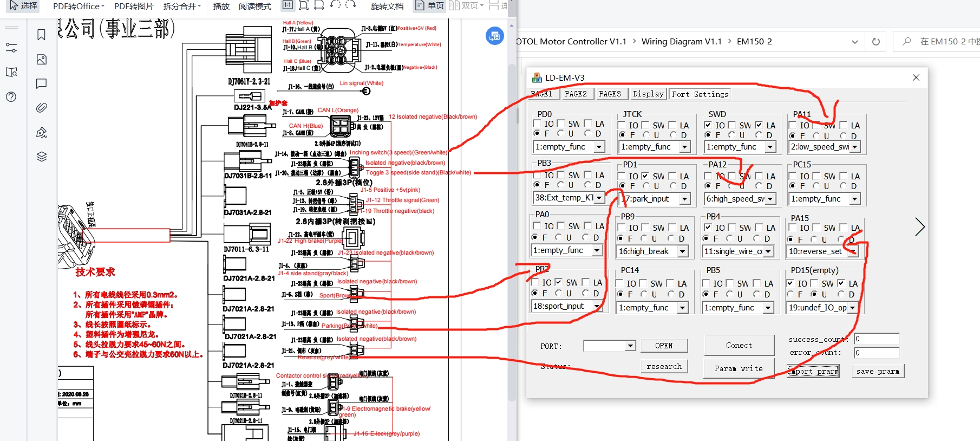Open the PB2 sport_input function dropdown
Image resolution: width=980 pixels, height=441 pixels.
597,306
